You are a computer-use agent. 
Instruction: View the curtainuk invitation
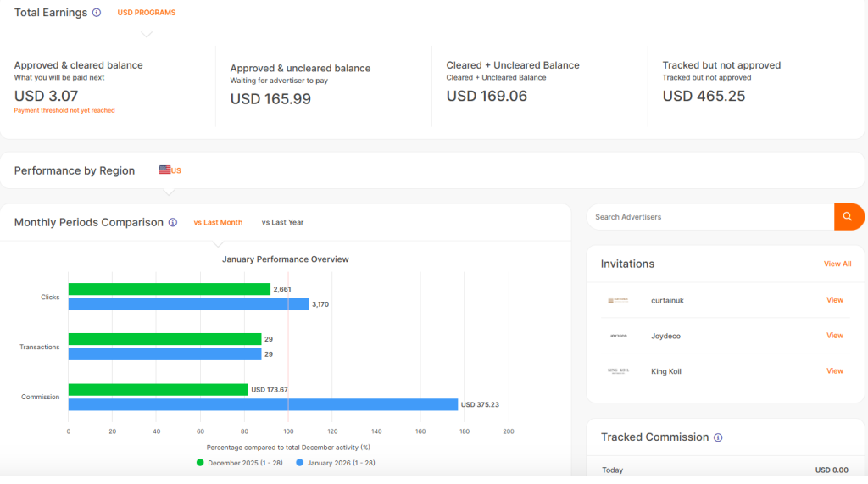[x=835, y=300]
